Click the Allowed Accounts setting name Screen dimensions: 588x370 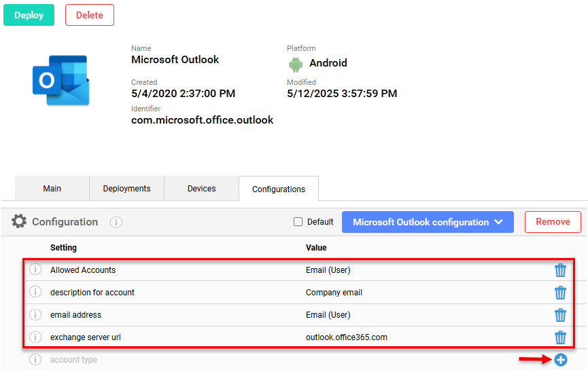[x=83, y=270]
